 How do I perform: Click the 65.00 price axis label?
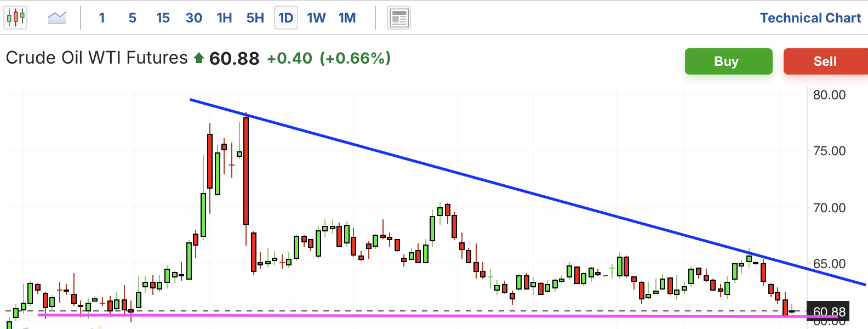pos(829,264)
